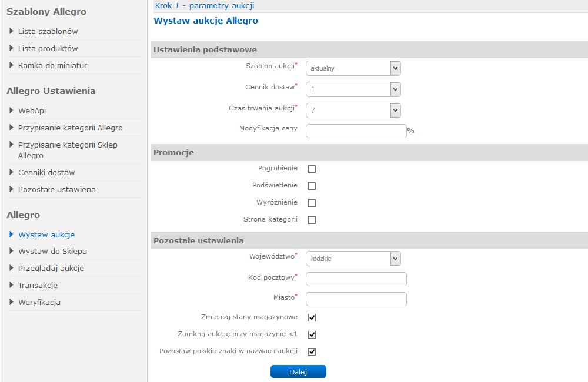Click arrow icon beside Ramka do miniatur
Viewport: 588px width, 382px height.
coord(11,65)
